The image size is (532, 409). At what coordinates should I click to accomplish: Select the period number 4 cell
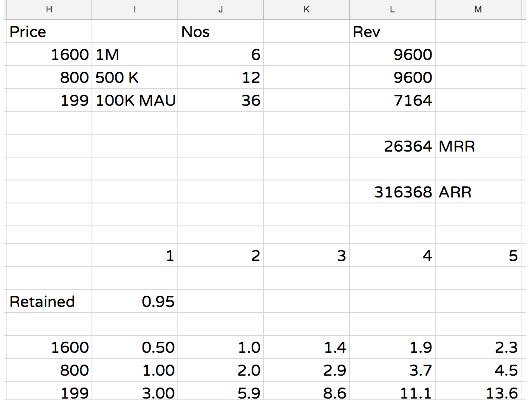[x=392, y=255]
